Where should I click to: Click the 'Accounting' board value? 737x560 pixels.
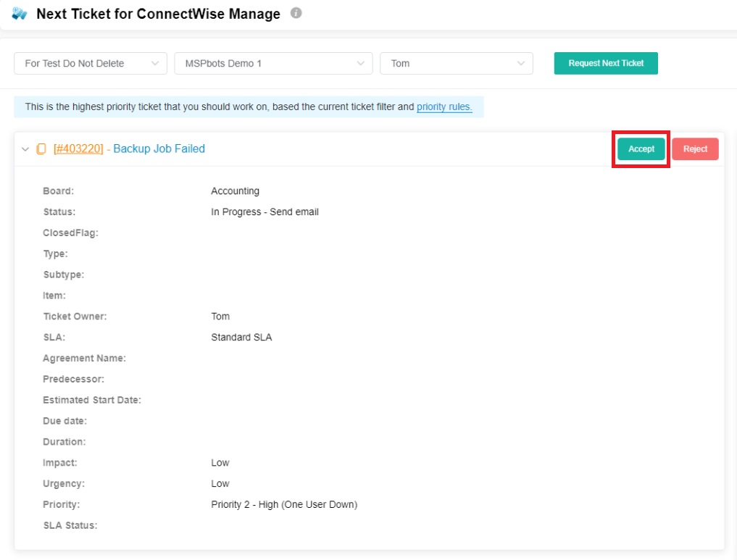tap(235, 191)
